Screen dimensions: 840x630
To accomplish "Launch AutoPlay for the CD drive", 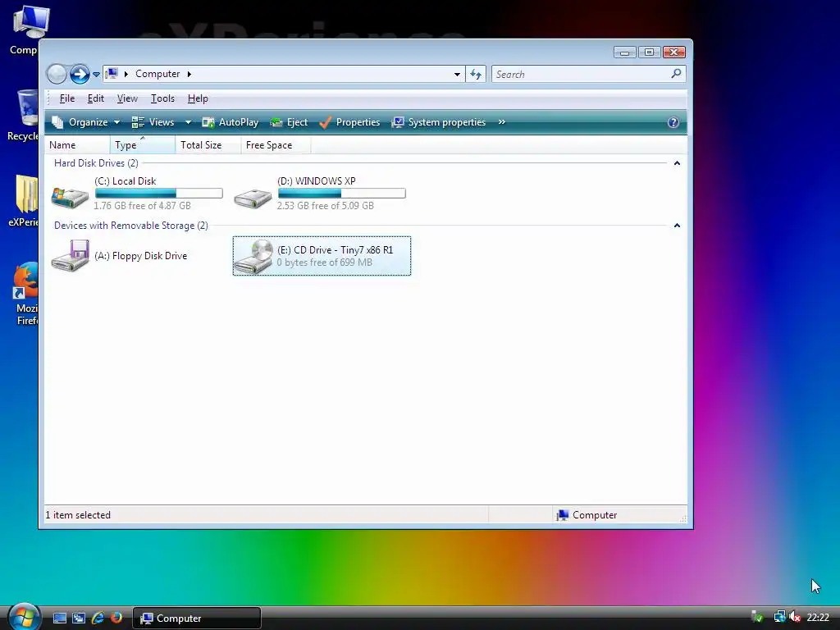I will (230, 123).
